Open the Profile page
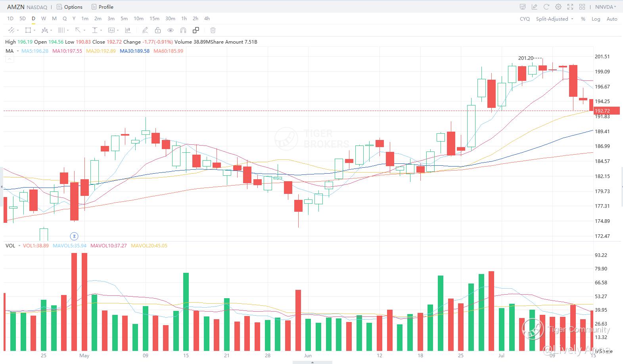The image size is (623, 364). (x=102, y=7)
